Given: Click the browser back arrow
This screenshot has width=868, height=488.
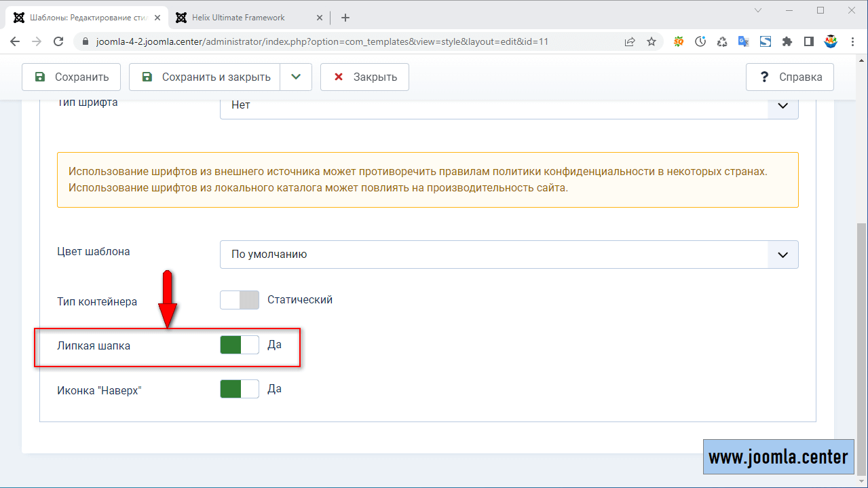Looking at the screenshot, I should click(15, 41).
